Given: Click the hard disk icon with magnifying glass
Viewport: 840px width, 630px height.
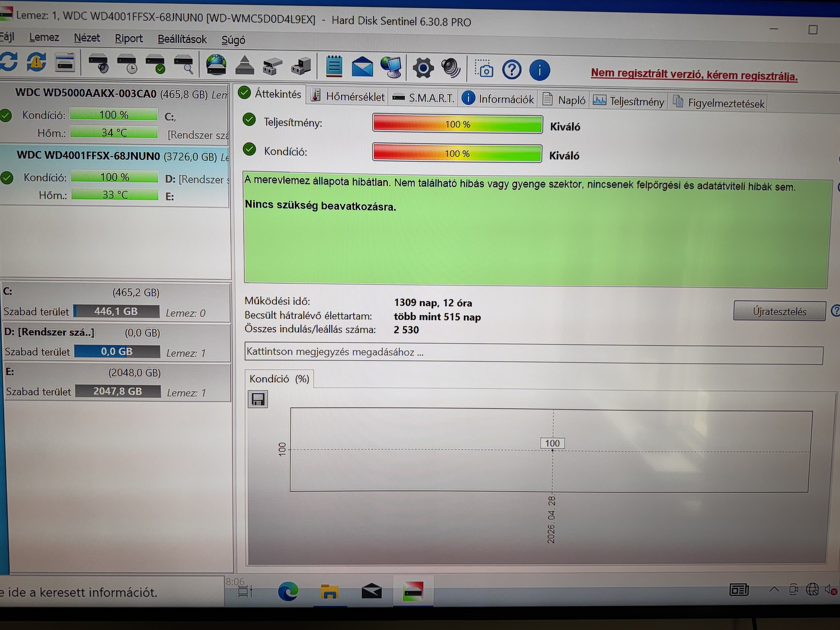Looking at the screenshot, I should (183, 65).
